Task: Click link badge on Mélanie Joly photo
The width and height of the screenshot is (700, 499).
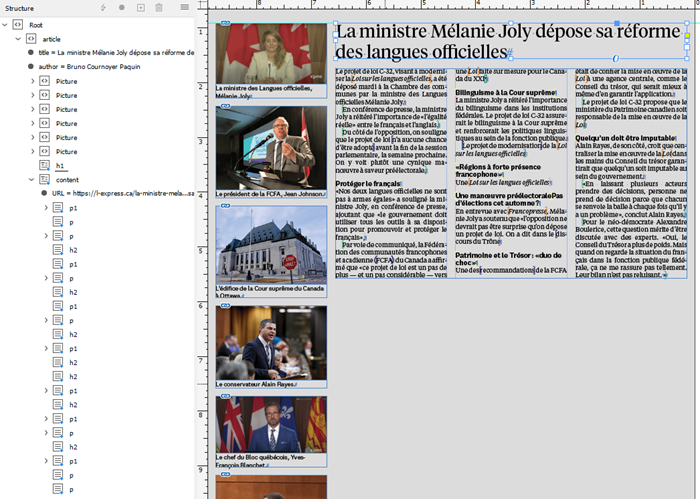Action: (x=226, y=23)
